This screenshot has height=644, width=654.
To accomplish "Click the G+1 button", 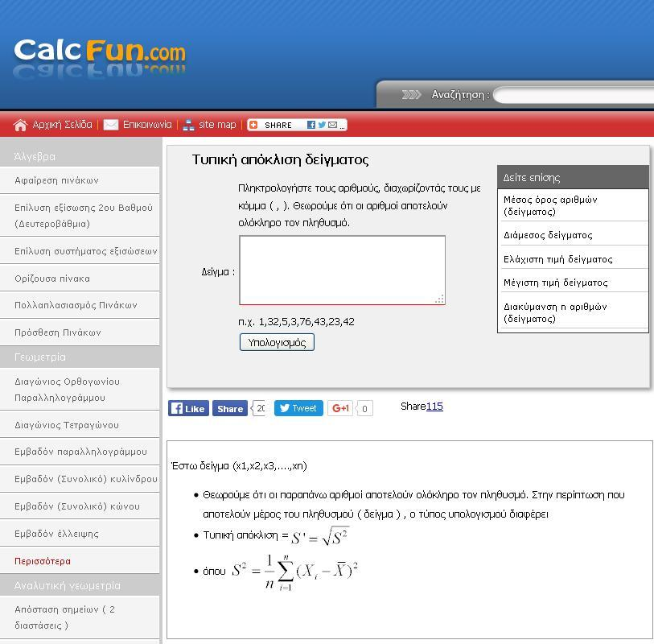I will tap(340, 408).
